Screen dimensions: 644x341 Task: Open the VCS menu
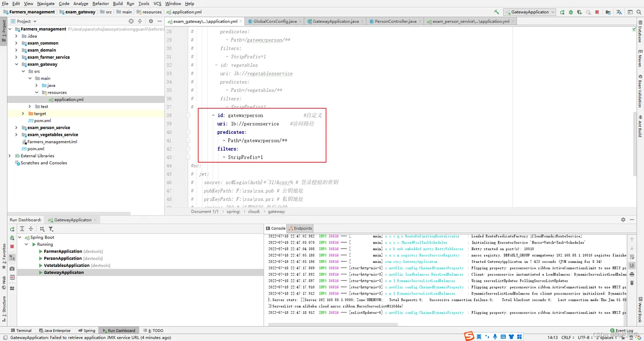[157, 4]
